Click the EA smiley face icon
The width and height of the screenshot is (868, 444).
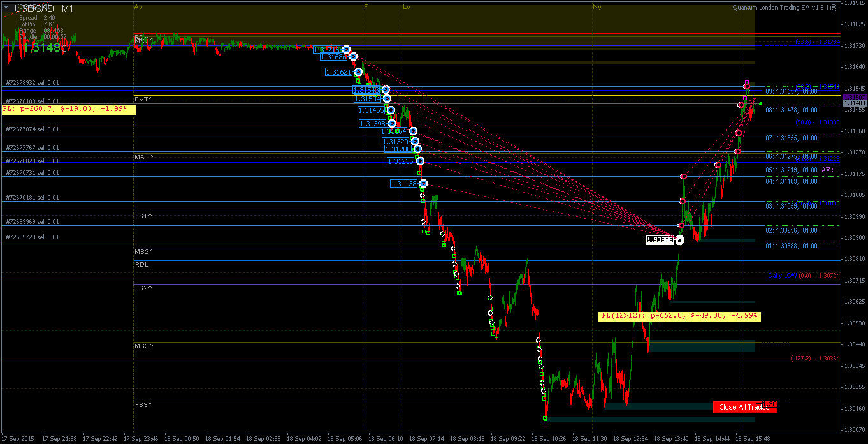point(834,8)
